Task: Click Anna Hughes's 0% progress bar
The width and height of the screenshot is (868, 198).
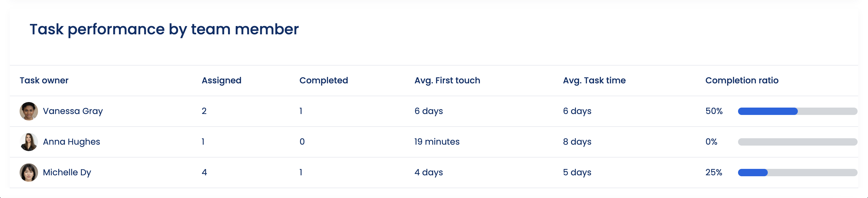Action: (x=797, y=142)
